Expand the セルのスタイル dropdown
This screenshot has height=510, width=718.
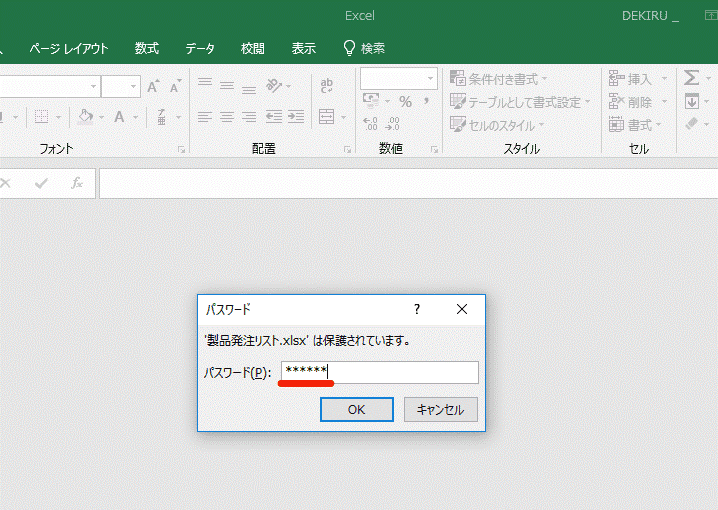tap(498, 125)
